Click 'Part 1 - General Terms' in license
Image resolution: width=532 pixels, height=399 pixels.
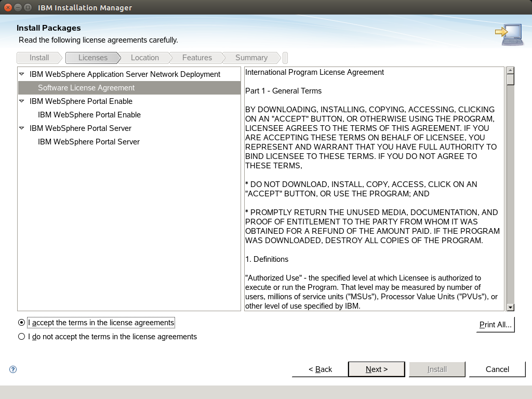[283, 91]
